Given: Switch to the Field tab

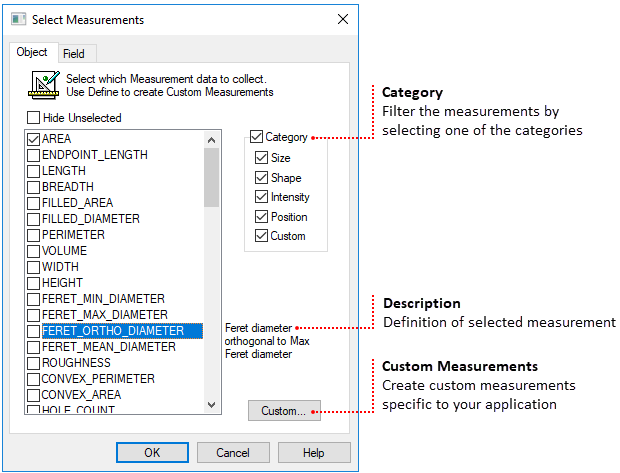Looking at the screenshot, I should [73, 54].
